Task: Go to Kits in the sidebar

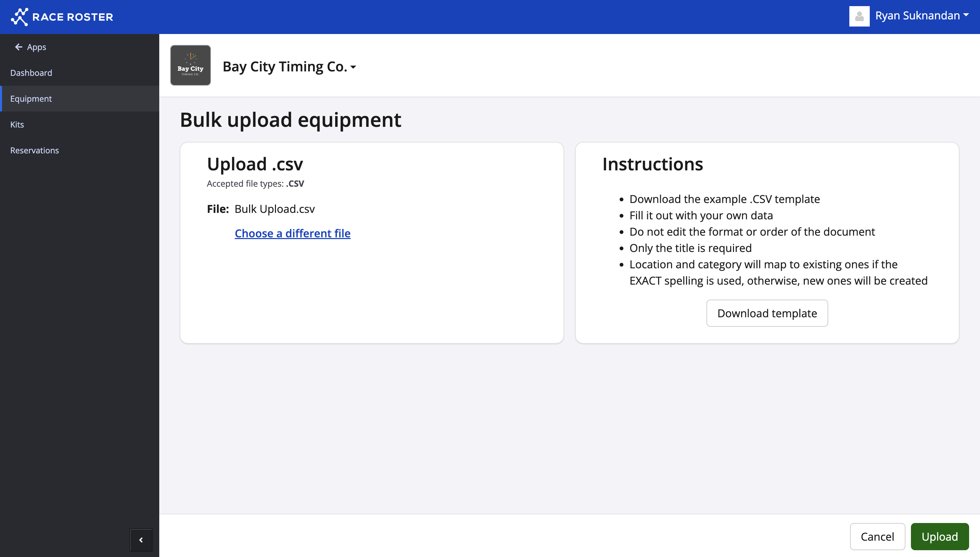Action: point(17,124)
